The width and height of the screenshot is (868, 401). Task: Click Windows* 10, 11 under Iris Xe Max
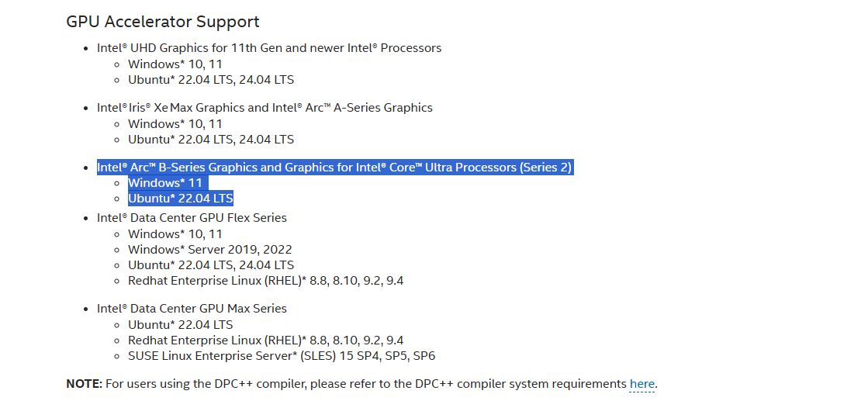click(x=175, y=123)
